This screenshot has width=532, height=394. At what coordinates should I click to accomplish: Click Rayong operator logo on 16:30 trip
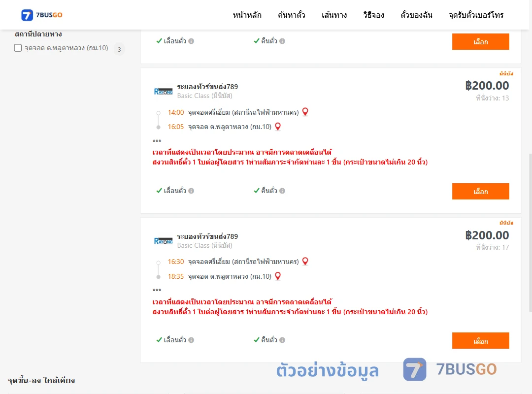tap(163, 241)
